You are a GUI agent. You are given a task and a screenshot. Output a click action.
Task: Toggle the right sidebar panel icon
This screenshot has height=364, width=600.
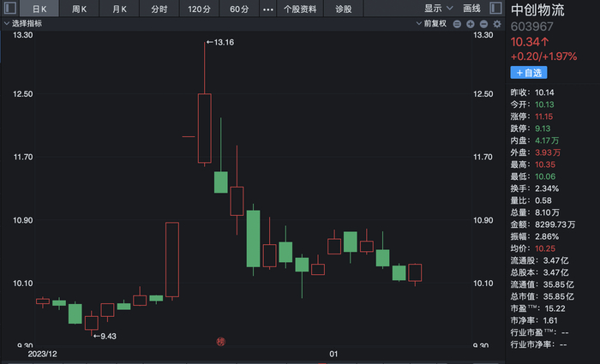click(497, 9)
